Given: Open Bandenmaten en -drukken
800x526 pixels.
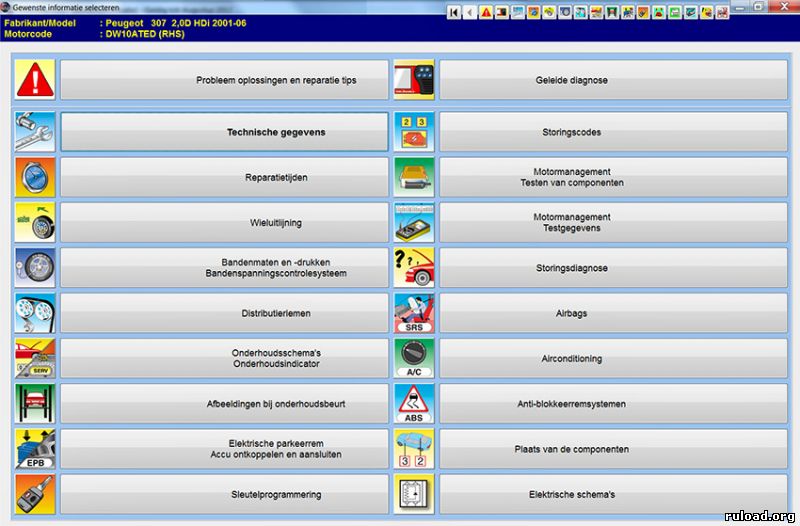Looking at the screenshot, I should pos(224,268).
